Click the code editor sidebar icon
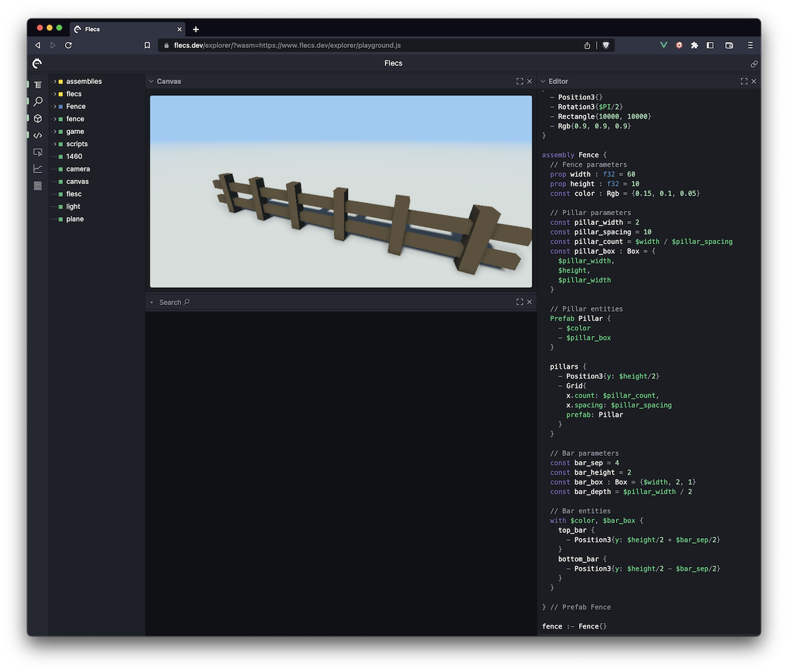788x672 pixels. click(37, 135)
